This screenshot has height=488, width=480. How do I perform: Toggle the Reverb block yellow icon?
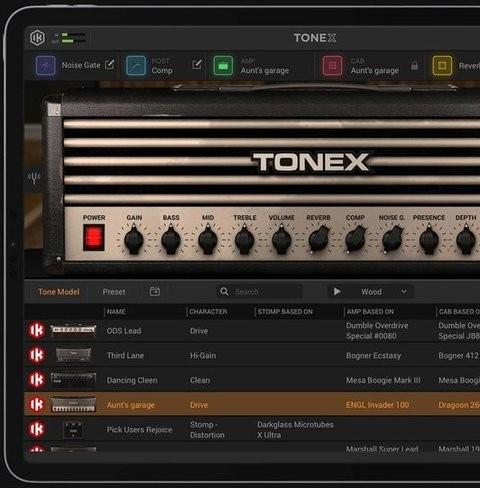coord(442,65)
